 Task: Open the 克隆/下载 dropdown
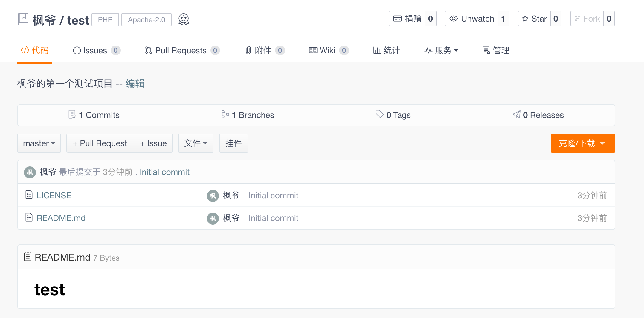coord(582,143)
